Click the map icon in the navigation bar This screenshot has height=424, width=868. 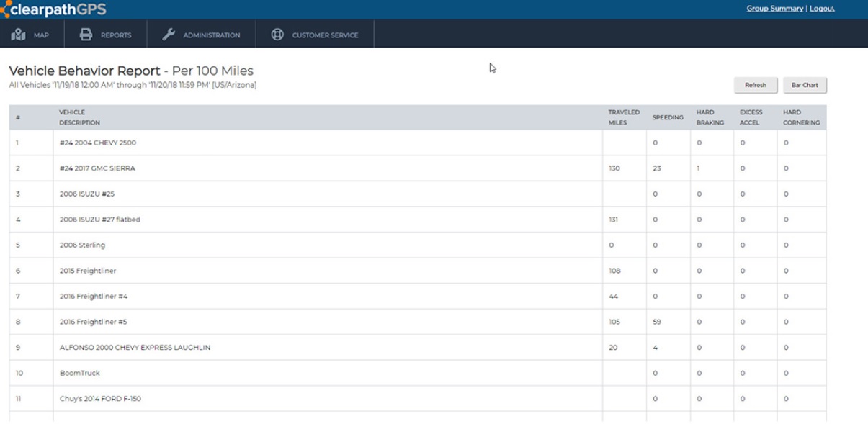tap(19, 35)
